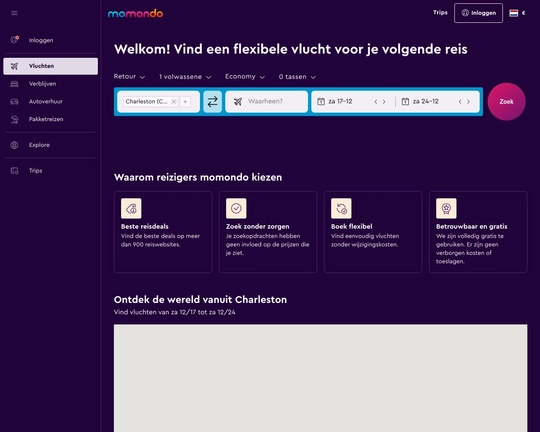540x432 pixels.
Task: Click the Zoek zonder zorgen heading
Action: point(258,226)
